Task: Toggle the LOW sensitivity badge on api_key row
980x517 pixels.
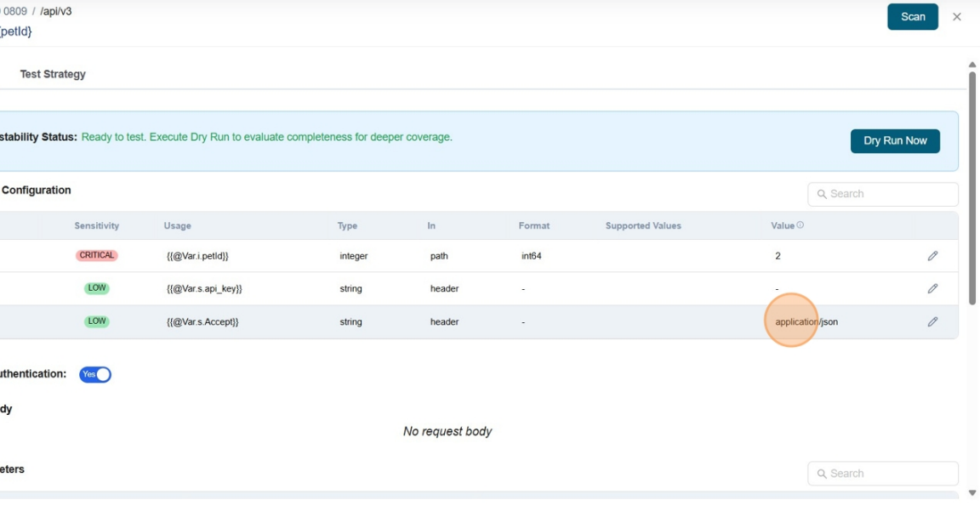Action: point(96,288)
